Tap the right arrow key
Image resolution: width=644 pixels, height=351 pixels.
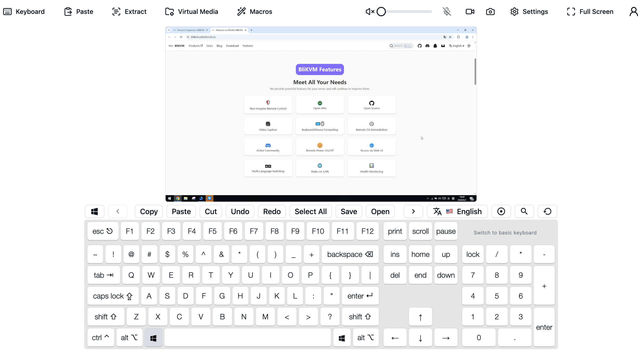coord(446,338)
